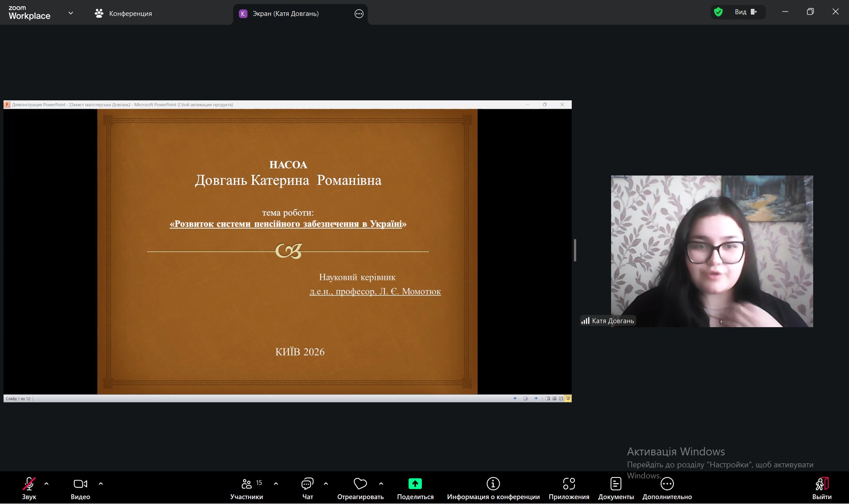Open Информация о конференции info icon

(493, 484)
